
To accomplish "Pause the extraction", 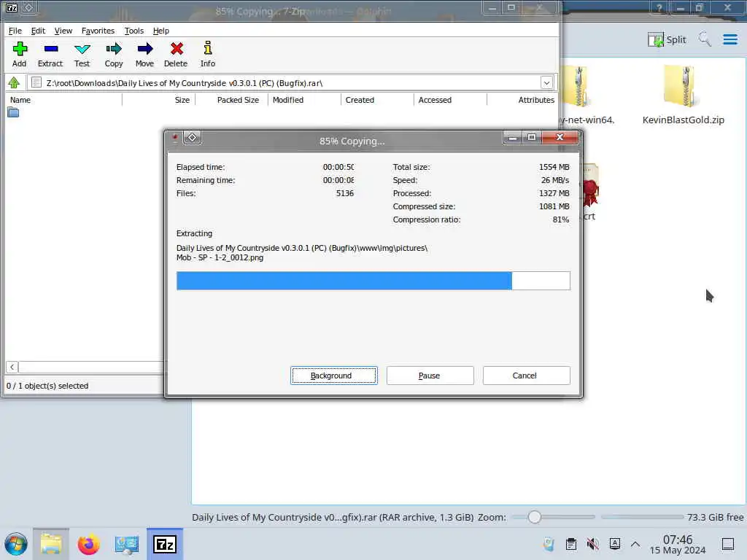I will tap(430, 376).
